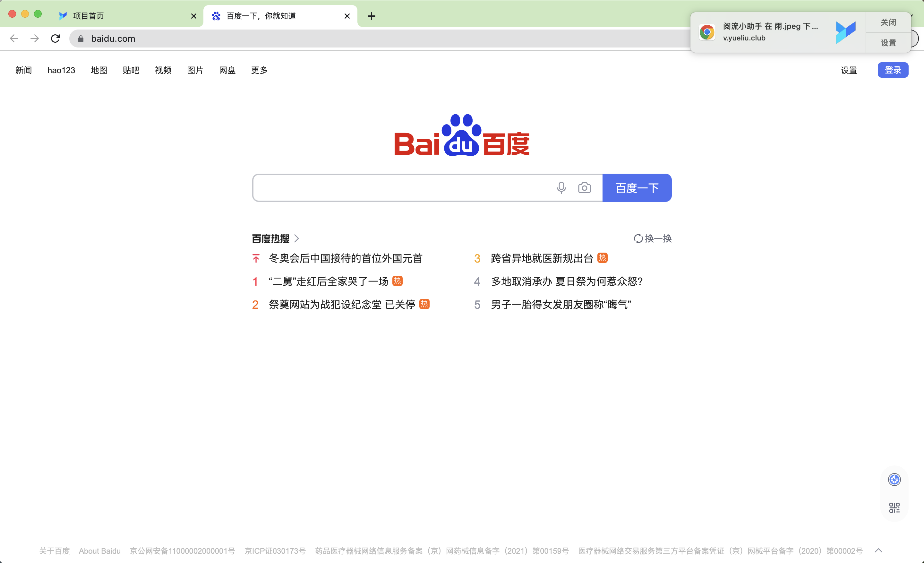Open image search via camera icon
The image size is (924, 563).
click(x=584, y=187)
